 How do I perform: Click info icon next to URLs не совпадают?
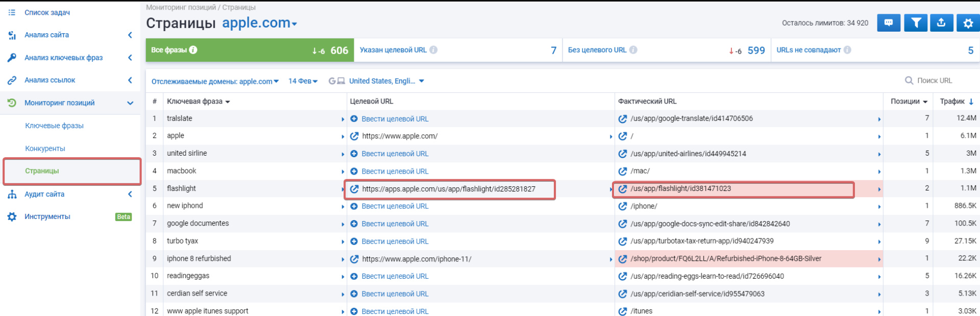pos(847,50)
